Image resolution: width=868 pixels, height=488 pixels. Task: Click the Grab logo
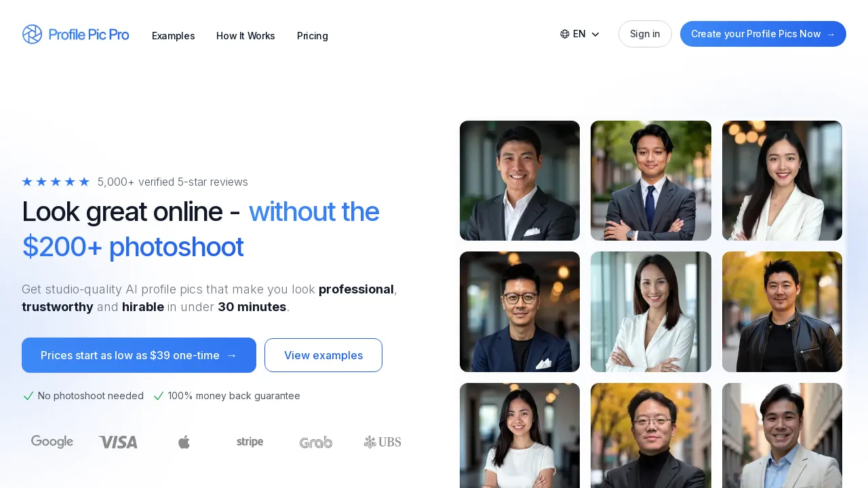pyautogui.click(x=315, y=441)
